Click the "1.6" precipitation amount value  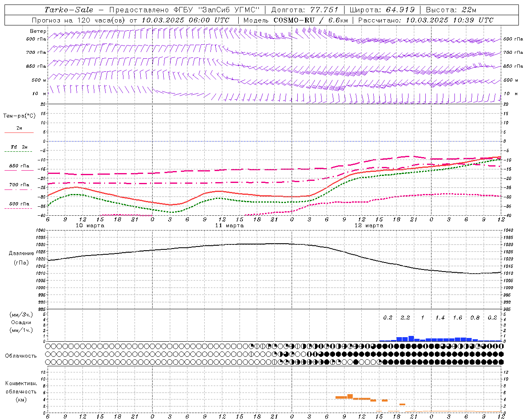click(458, 317)
